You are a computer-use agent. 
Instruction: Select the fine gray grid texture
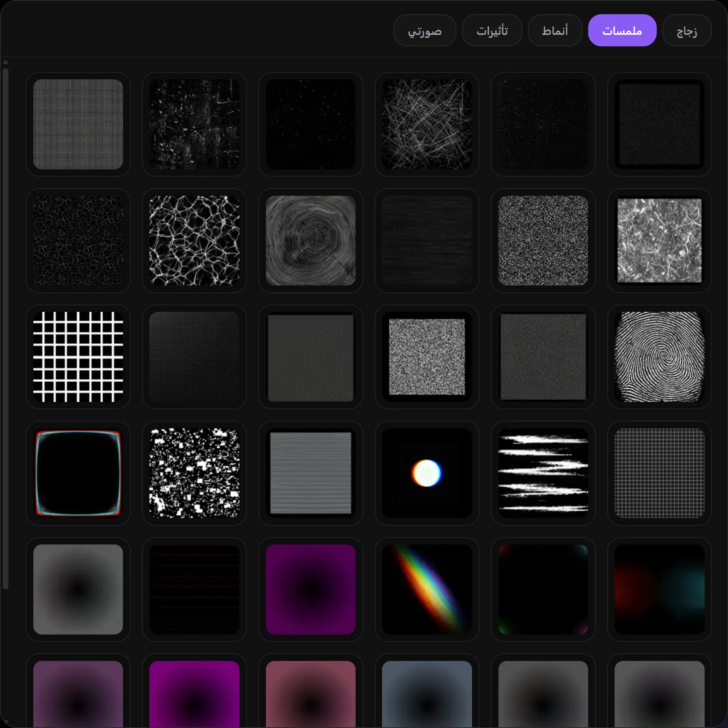coord(659,473)
